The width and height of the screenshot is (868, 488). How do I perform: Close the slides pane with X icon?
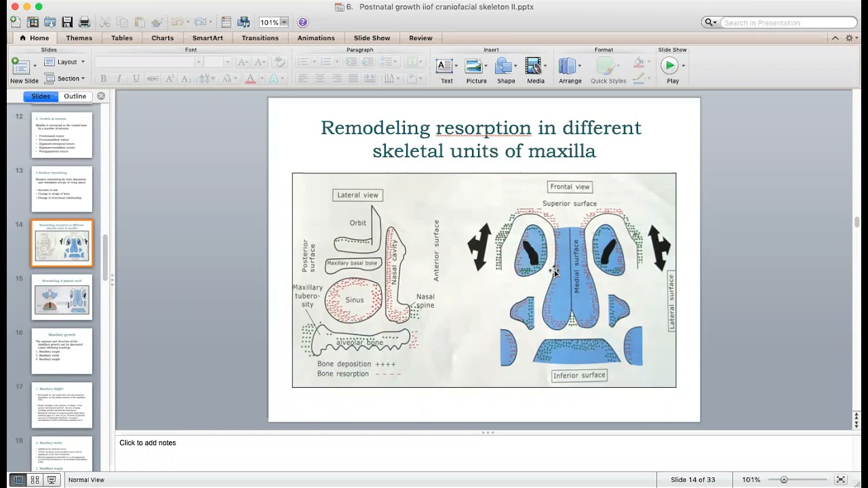pyautogui.click(x=101, y=96)
